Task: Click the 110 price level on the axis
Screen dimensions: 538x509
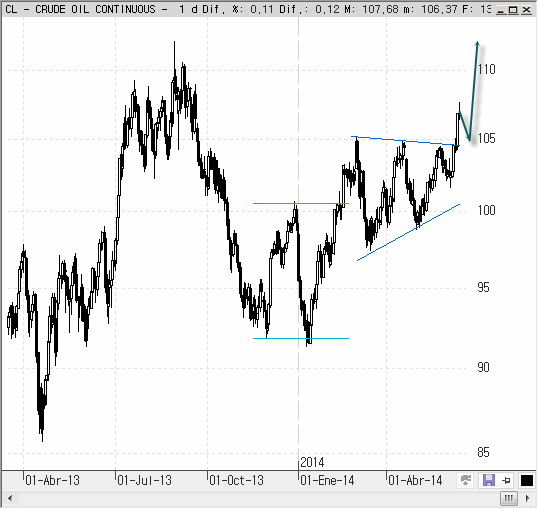Action: coord(487,70)
